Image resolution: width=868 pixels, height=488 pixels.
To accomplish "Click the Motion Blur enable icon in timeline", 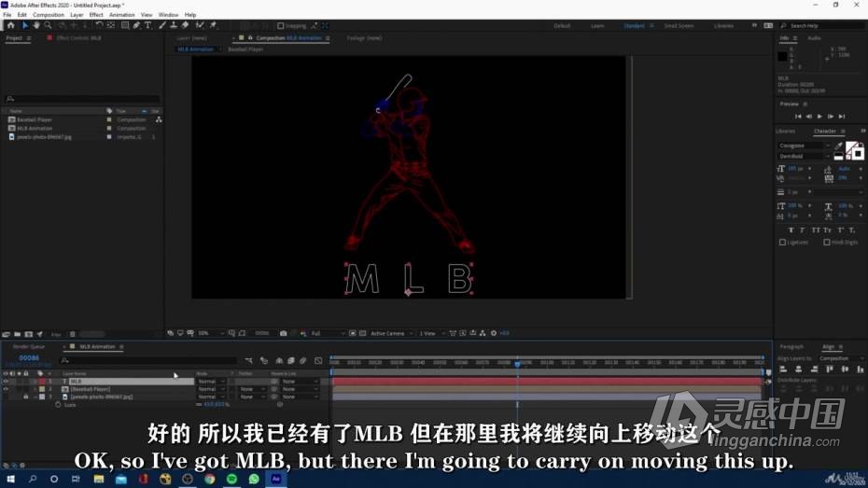I will 302,361.
